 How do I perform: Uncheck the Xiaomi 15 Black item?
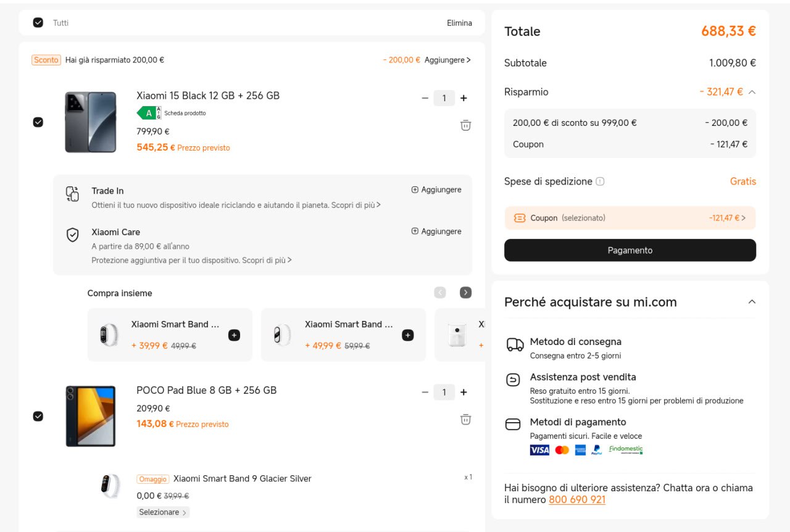click(38, 122)
